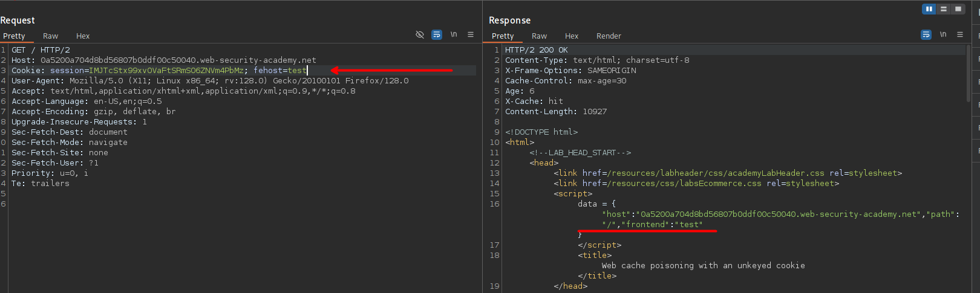The width and height of the screenshot is (980, 293).
Task: Open Response panel hamburger menu
Action: coord(960,34)
